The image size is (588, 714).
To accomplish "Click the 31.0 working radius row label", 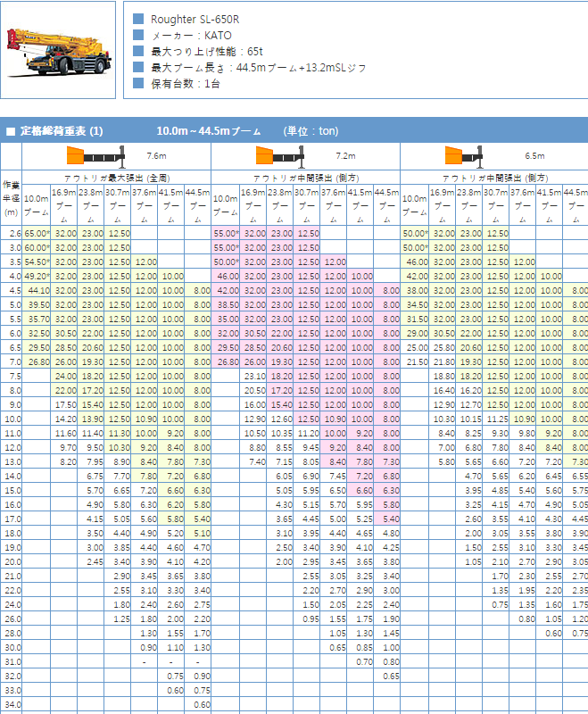I will pyautogui.click(x=12, y=662).
